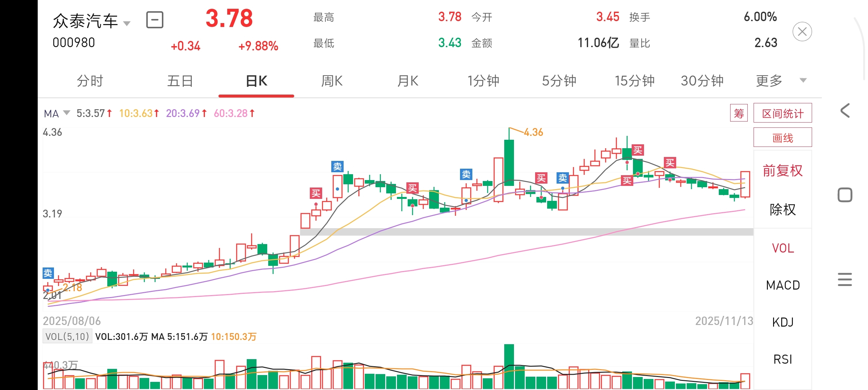
Task: Open 区间统计 range statistics
Action: [x=783, y=113]
